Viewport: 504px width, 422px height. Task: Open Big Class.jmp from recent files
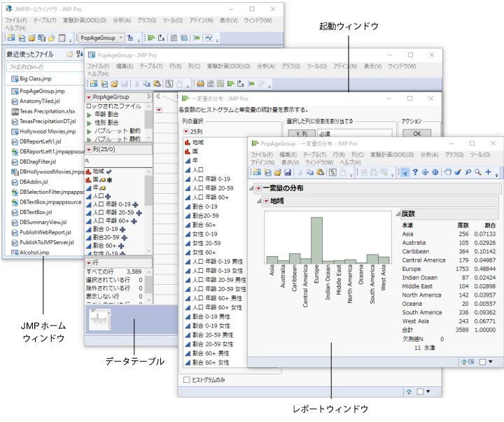pyautogui.click(x=36, y=79)
